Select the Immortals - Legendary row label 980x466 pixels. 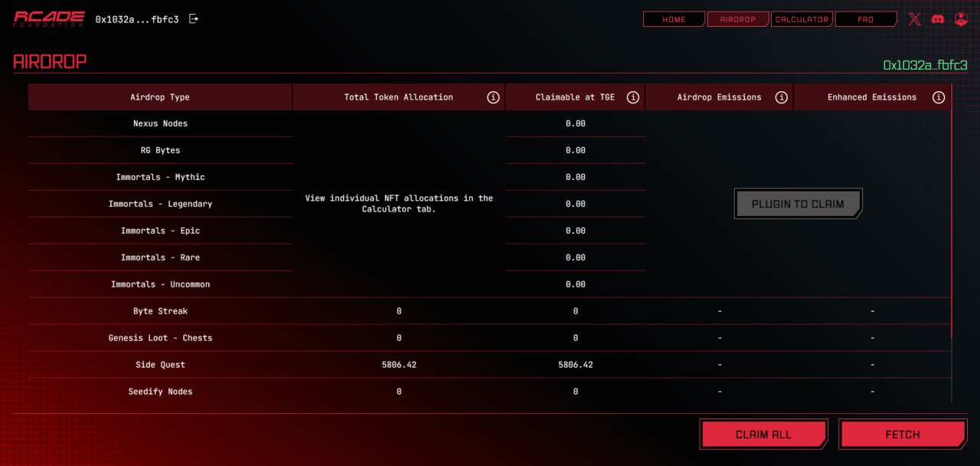160,204
